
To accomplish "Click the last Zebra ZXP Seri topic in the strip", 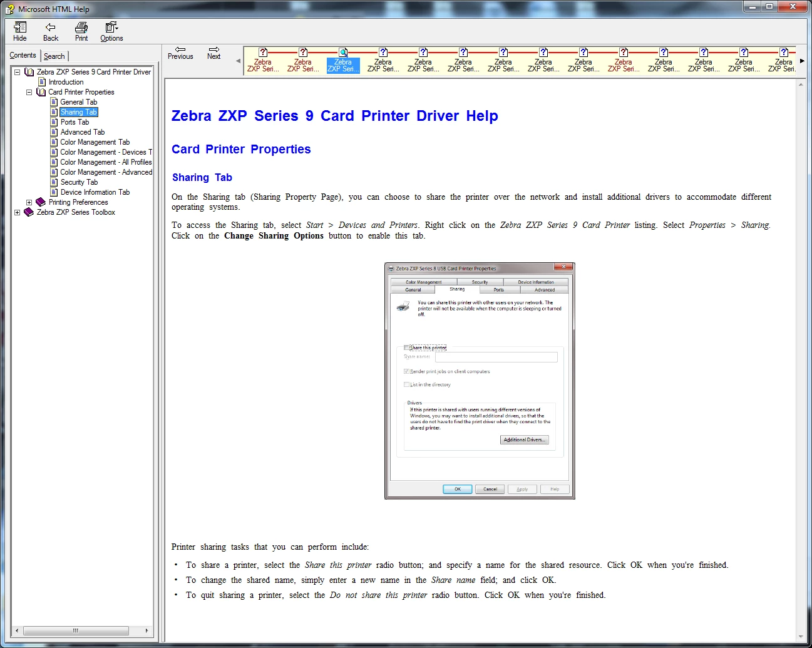I will coord(783,61).
